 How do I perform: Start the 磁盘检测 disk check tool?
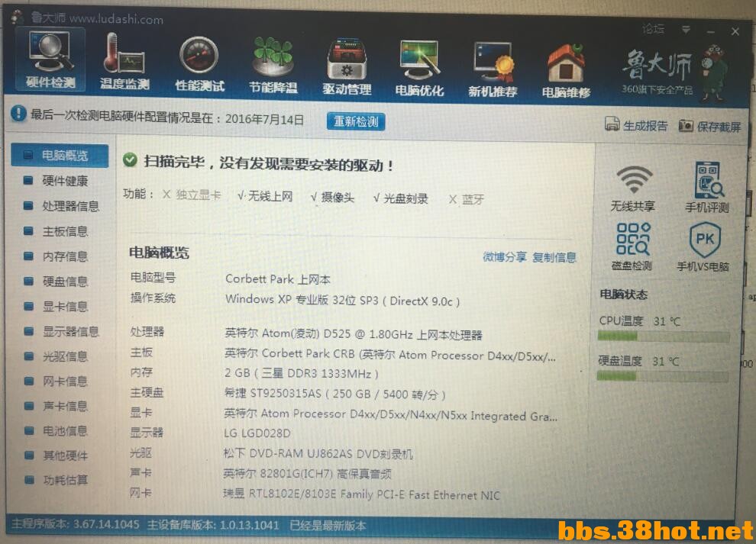click(x=632, y=246)
